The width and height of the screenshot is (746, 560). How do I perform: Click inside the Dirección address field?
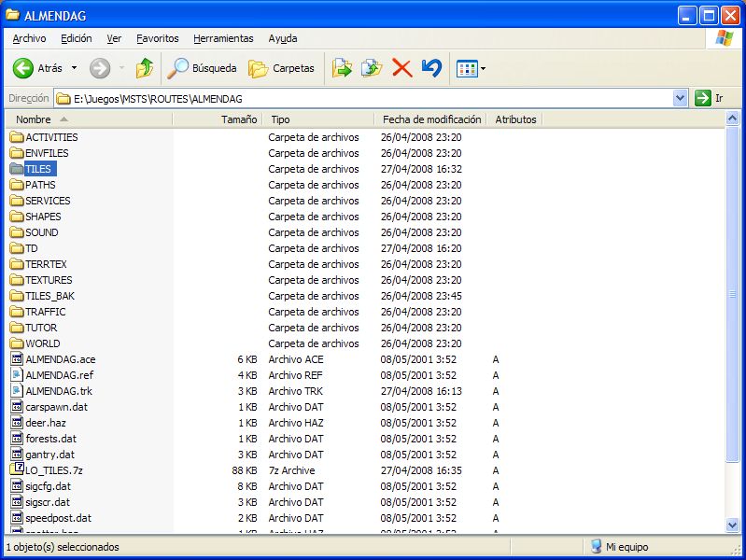click(x=364, y=98)
